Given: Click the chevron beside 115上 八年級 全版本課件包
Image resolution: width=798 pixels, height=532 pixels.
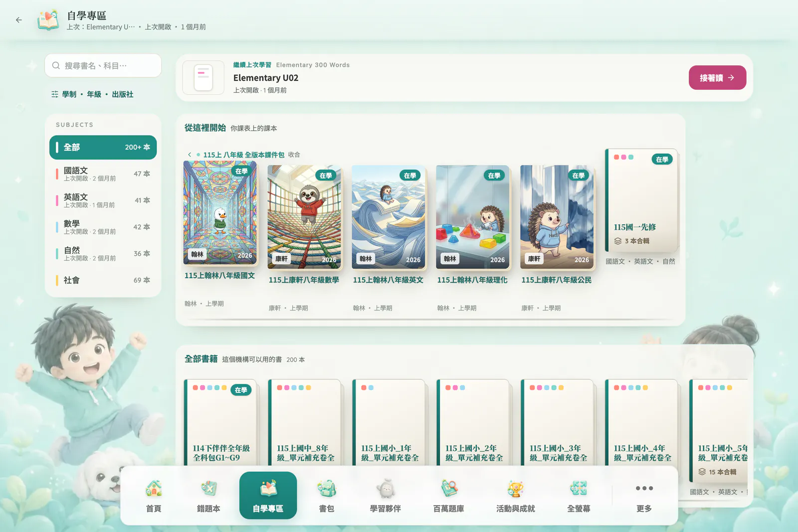Looking at the screenshot, I should tap(190, 155).
